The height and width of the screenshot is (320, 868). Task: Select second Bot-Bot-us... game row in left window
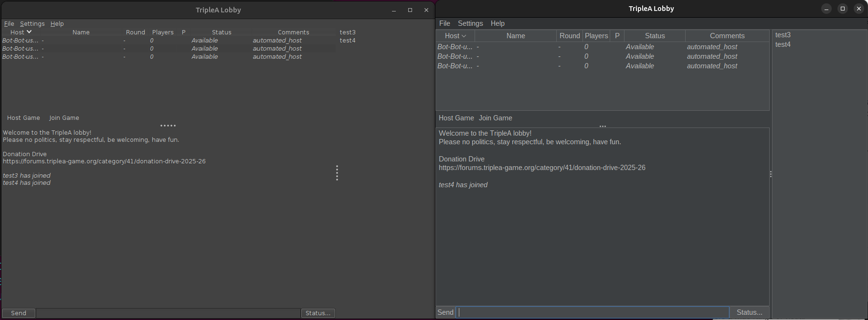click(x=169, y=49)
